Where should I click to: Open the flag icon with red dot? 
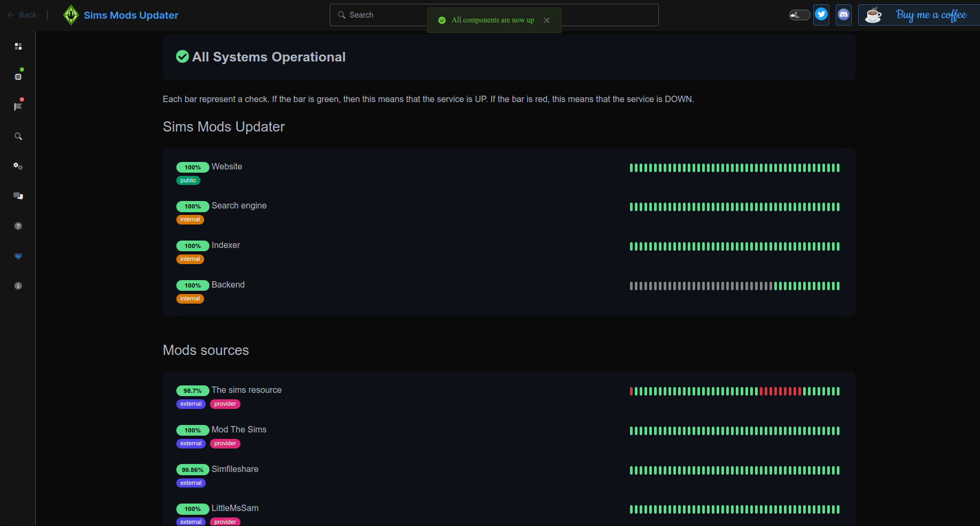(x=18, y=106)
